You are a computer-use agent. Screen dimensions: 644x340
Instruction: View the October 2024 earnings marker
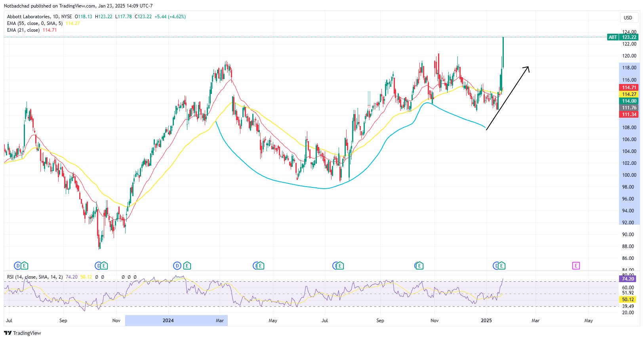[x=419, y=266]
